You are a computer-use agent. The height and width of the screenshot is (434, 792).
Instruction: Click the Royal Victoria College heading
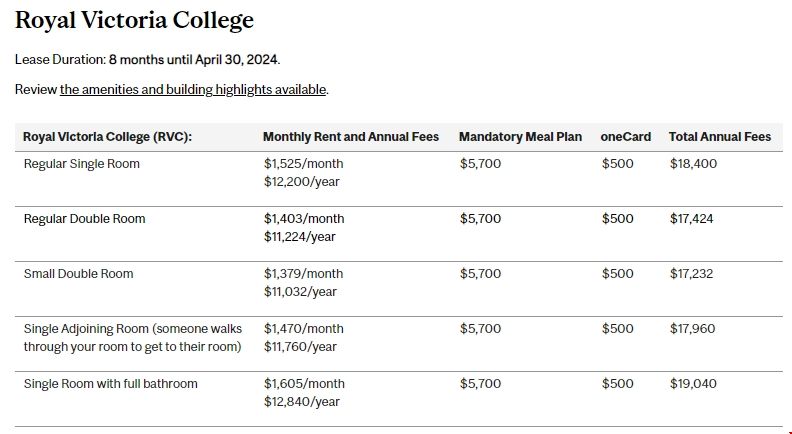[x=134, y=20]
